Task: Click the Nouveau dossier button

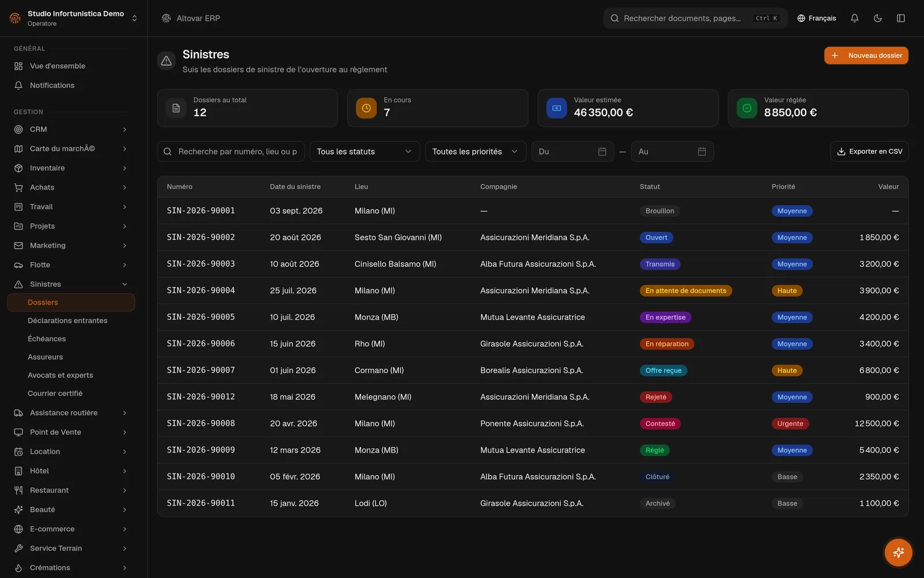Action: 866,55
